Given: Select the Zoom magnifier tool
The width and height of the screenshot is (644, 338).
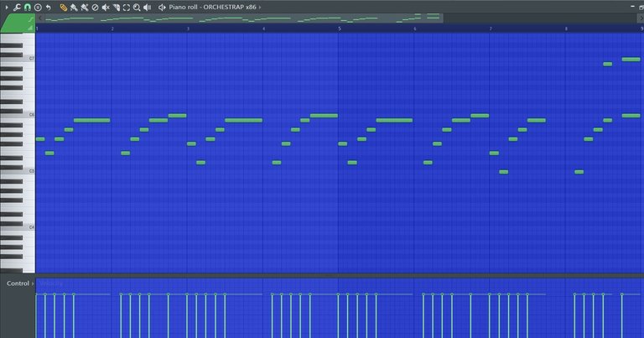Looking at the screenshot, I should [137, 7].
